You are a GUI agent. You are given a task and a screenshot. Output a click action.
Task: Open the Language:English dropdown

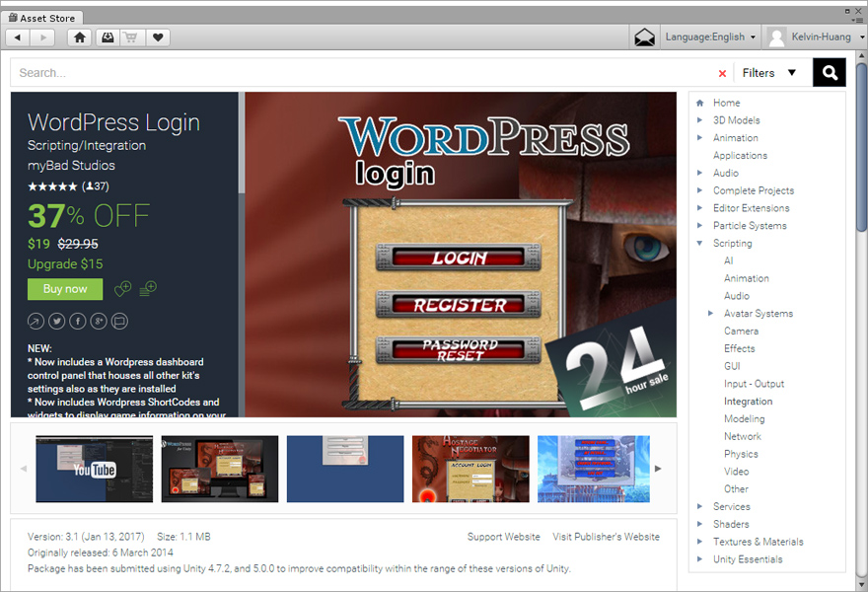pyautogui.click(x=710, y=37)
